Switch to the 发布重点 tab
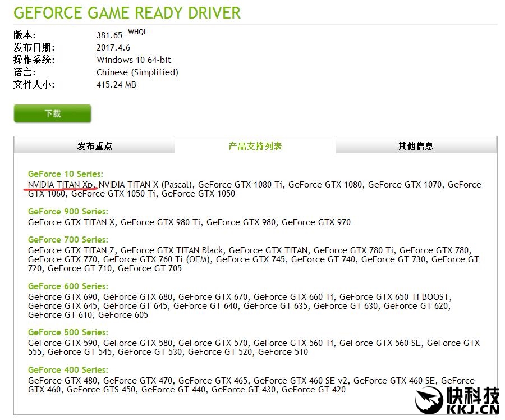This screenshot has width=505, height=420. click(94, 145)
